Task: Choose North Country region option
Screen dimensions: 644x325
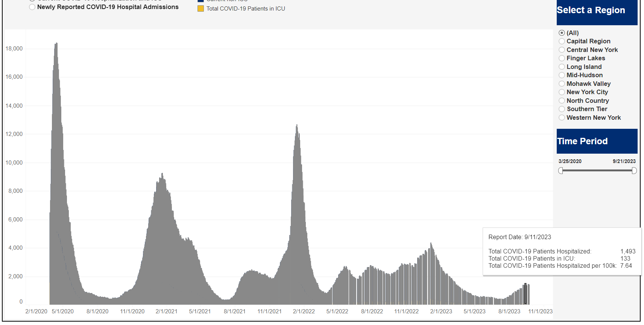Action: click(x=562, y=101)
